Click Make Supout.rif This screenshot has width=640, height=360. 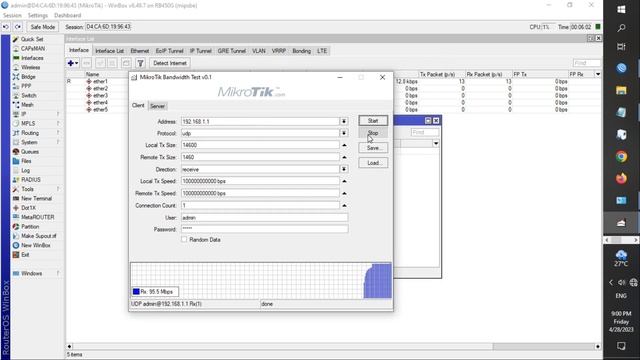(x=38, y=236)
